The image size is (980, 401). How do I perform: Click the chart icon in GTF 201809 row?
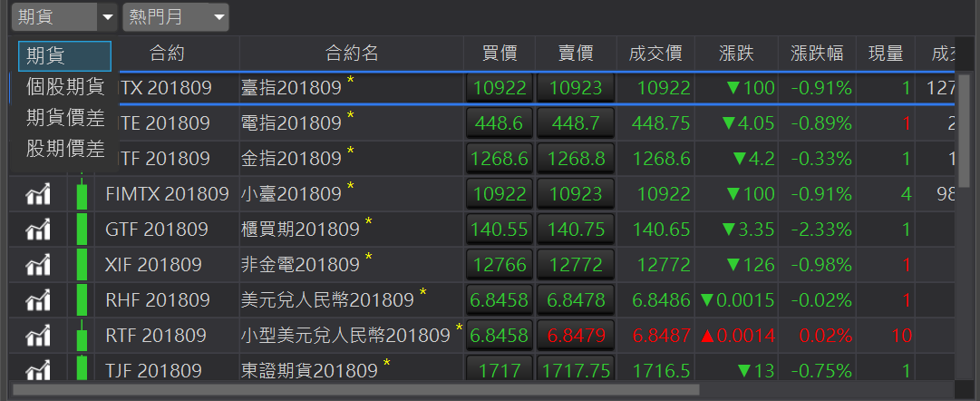pos(37,230)
